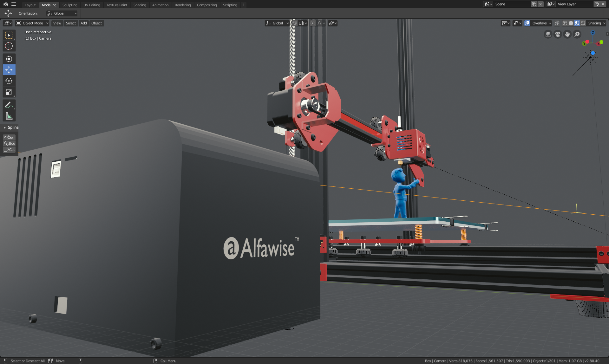
Task: Activate the Annotate pencil tool
Action: pos(9,105)
